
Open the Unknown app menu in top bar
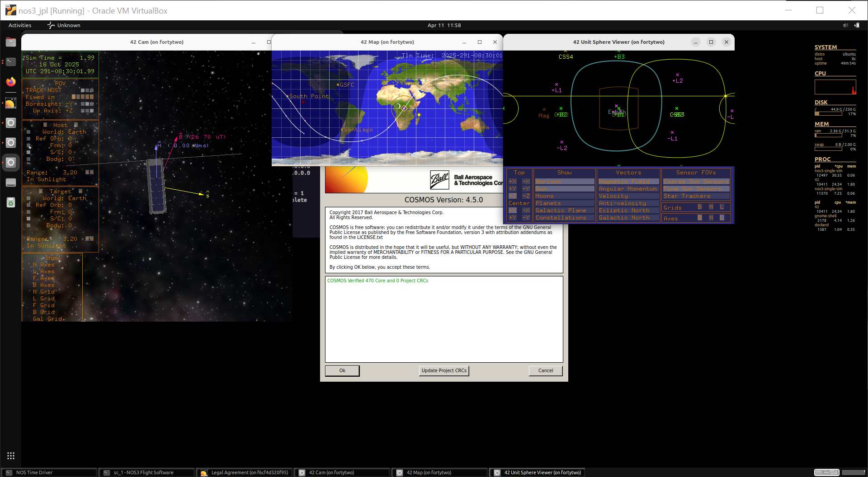[x=64, y=25]
